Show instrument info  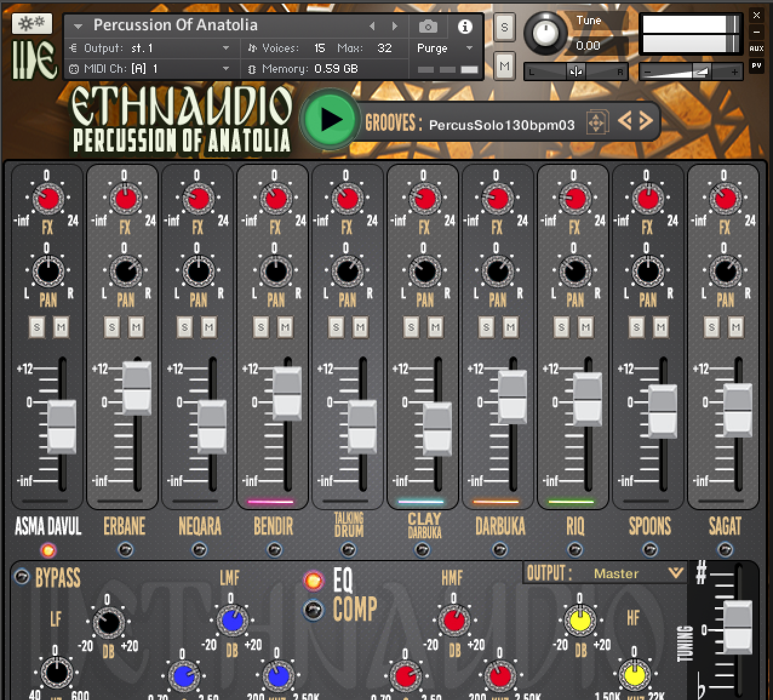click(465, 26)
